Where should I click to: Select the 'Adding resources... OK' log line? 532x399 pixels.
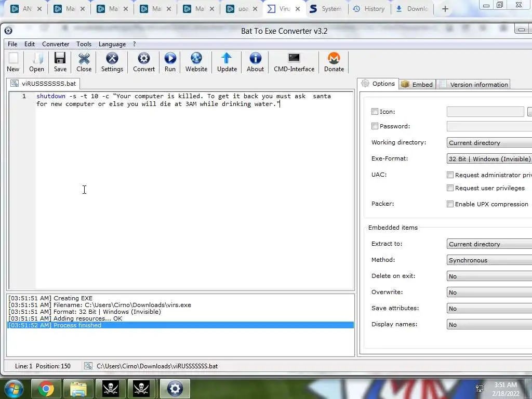[x=180, y=318]
